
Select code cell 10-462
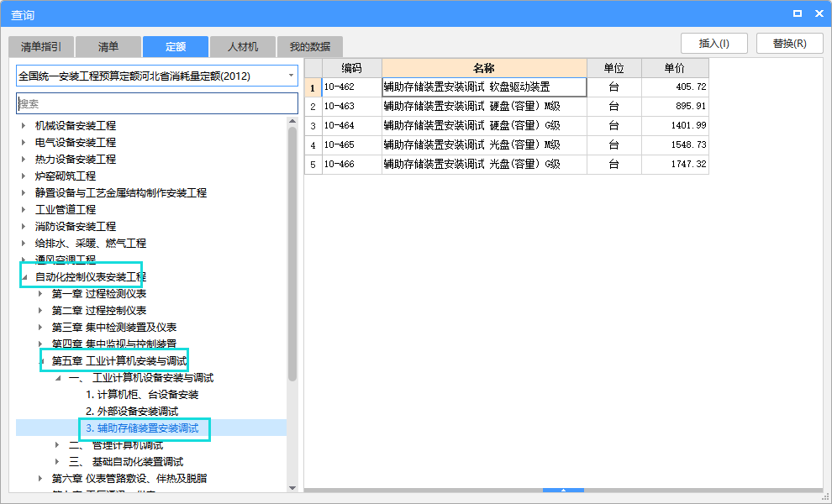(352, 87)
